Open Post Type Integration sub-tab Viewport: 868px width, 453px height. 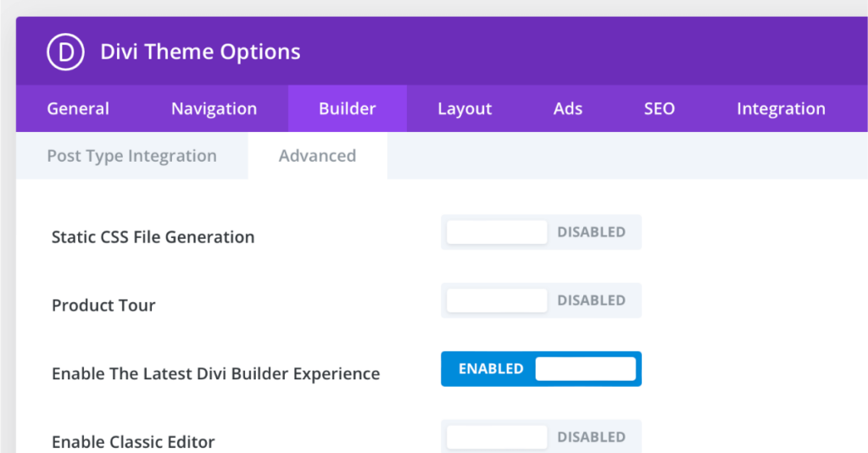[131, 156]
